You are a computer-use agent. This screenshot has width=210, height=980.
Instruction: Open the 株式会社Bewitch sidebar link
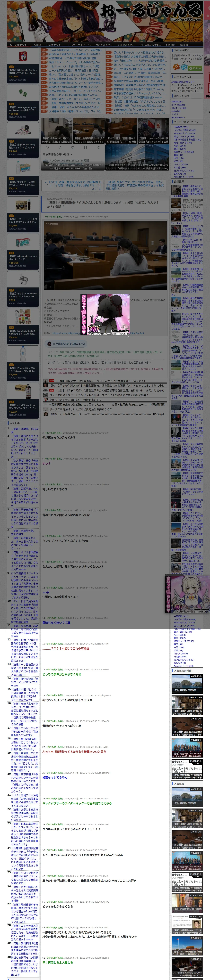(178, 118)
